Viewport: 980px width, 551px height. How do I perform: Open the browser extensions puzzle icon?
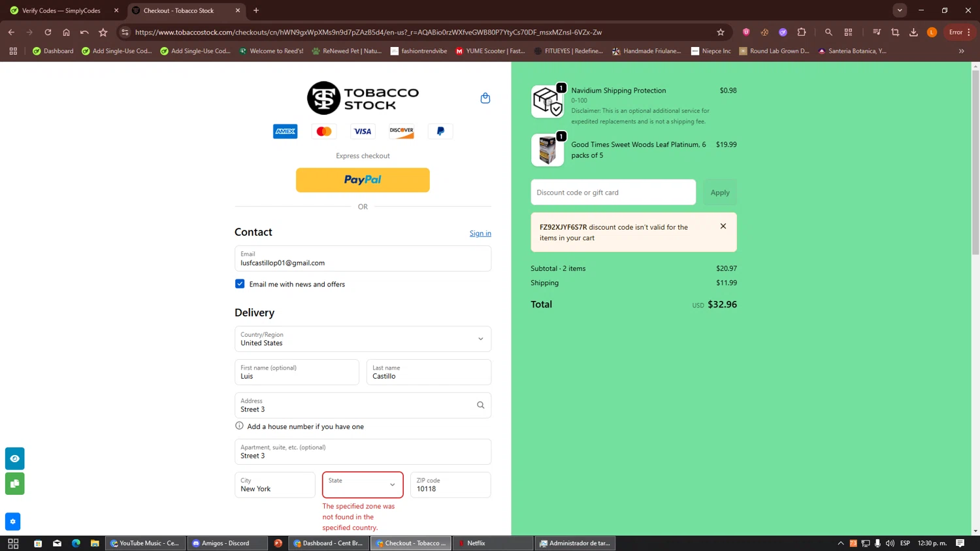click(802, 32)
